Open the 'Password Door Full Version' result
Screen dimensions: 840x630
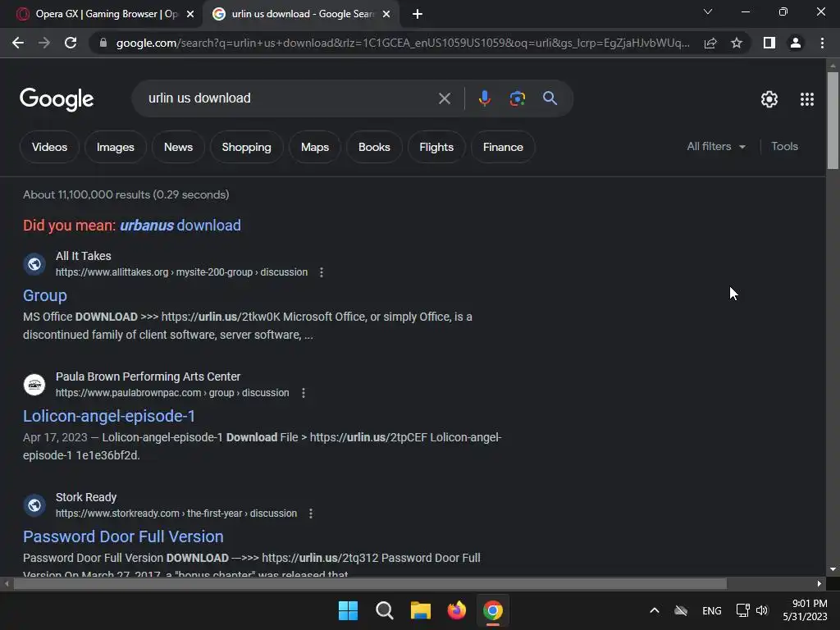[x=123, y=536]
